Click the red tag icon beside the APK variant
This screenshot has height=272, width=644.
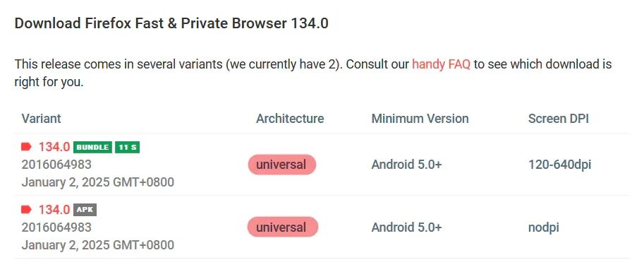26,210
